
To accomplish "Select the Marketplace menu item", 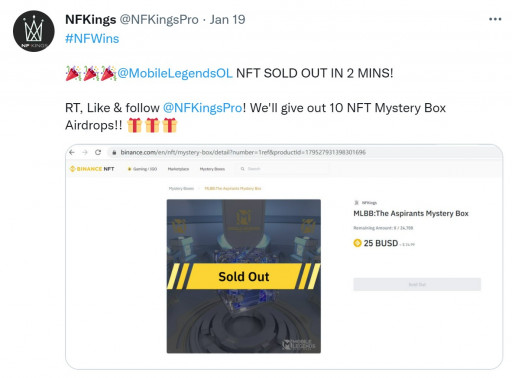I will pyautogui.click(x=178, y=169).
